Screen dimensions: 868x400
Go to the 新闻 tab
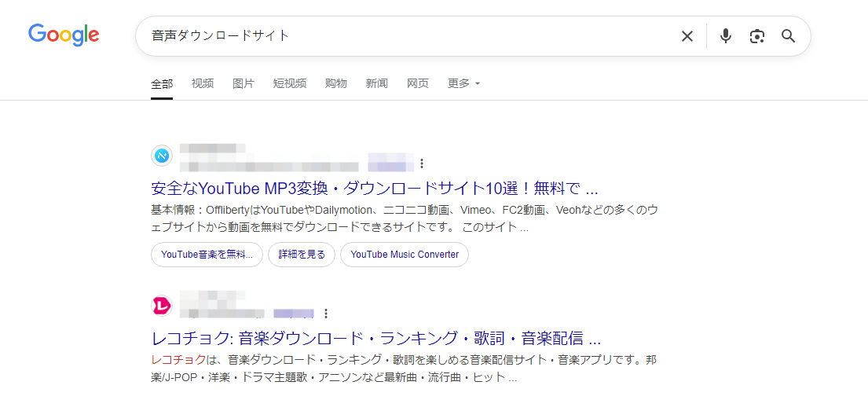pyautogui.click(x=377, y=83)
